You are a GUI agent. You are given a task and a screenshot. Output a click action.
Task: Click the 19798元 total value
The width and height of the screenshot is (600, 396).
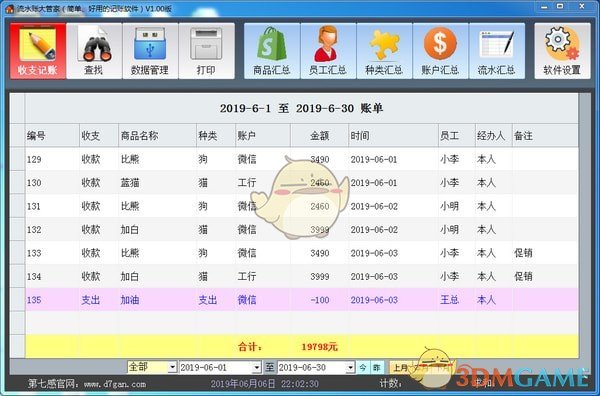(x=320, y=347)
